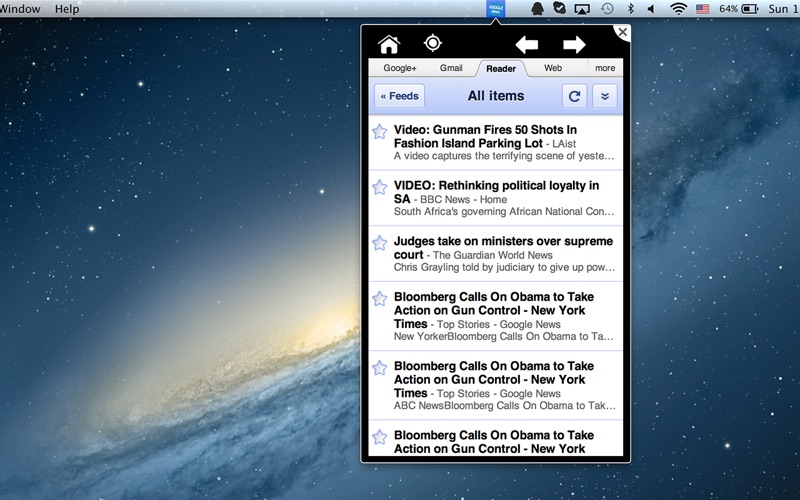Close the Google News popup
Screen dimensions: 800x500
tap(622, 32)
